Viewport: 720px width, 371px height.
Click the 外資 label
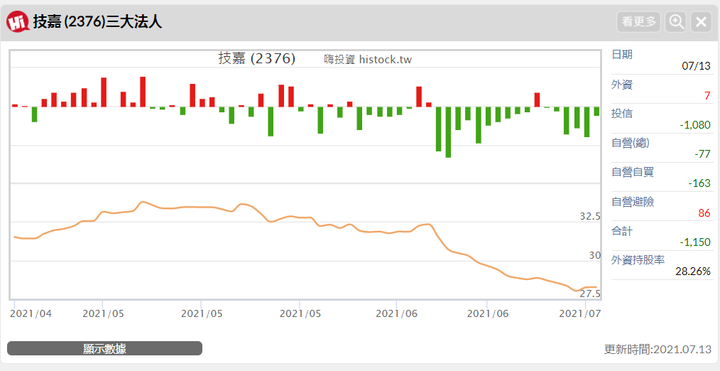(x=622, y=84)
